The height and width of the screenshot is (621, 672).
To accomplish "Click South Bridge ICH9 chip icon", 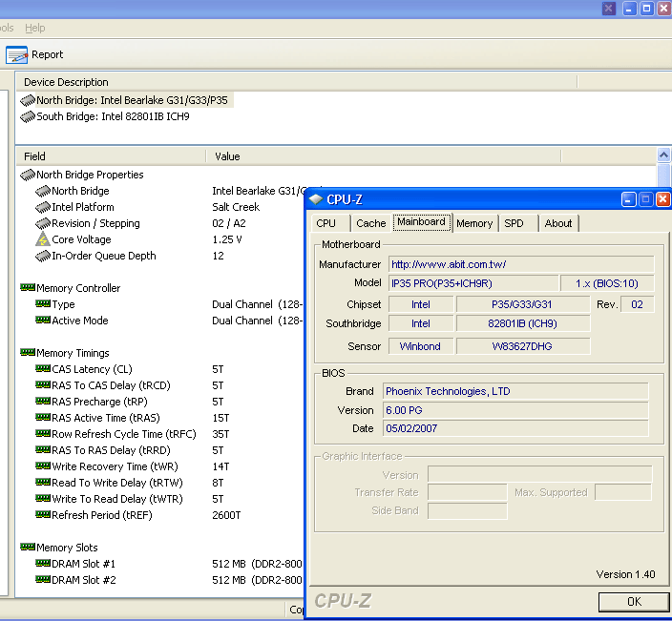I will tap(28, 117).
